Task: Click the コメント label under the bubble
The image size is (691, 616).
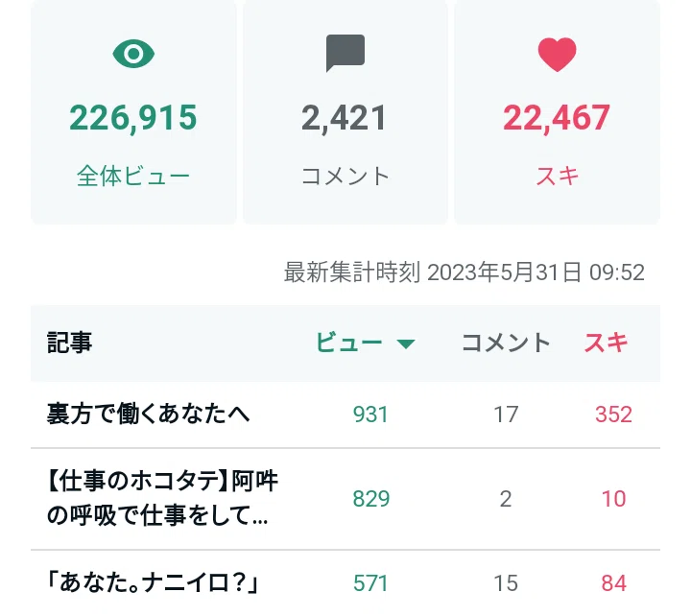Action: tap(345, 177)
